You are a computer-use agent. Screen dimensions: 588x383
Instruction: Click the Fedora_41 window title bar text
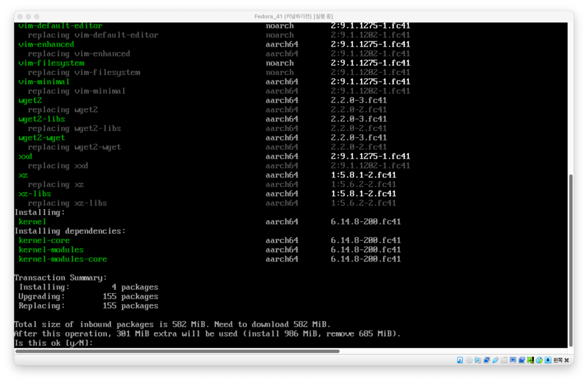click(x=294, y=17)
